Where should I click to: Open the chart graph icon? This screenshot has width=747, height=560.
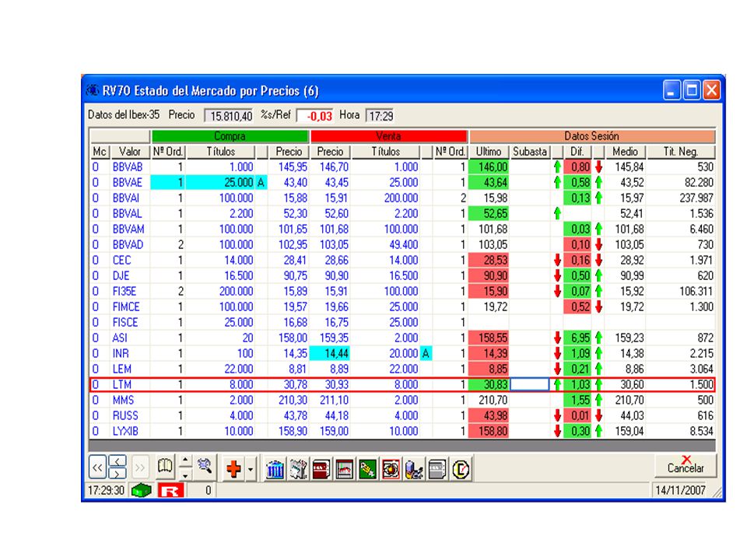point(345,470)
